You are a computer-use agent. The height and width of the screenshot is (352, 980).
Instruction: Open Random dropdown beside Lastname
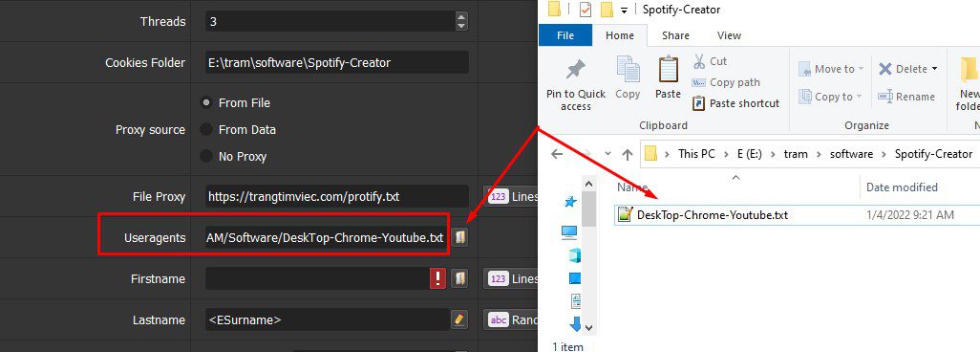pos(511,320)
